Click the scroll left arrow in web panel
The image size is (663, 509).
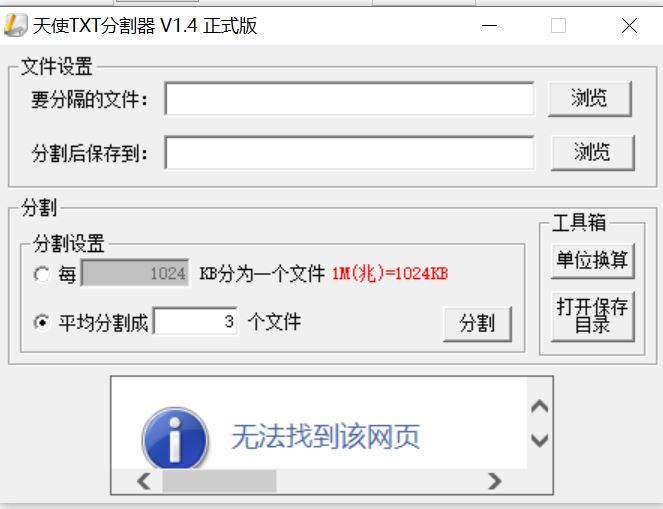(144, 481)
